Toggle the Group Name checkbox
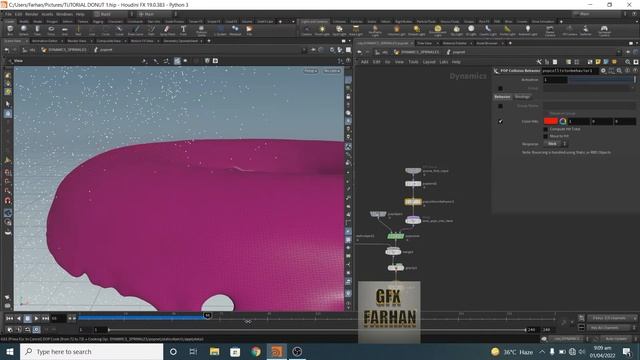The image size is (640, 360). pos(500,106)
